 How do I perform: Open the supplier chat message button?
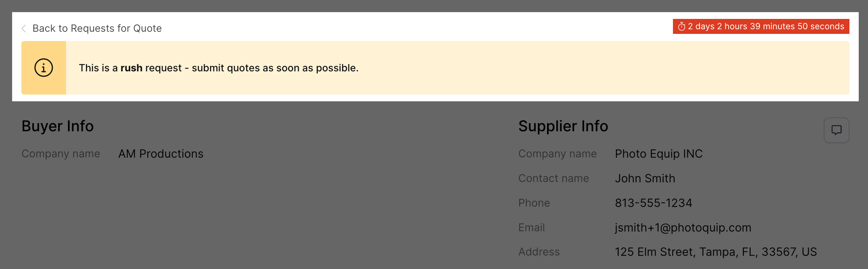tap(836, 130)
